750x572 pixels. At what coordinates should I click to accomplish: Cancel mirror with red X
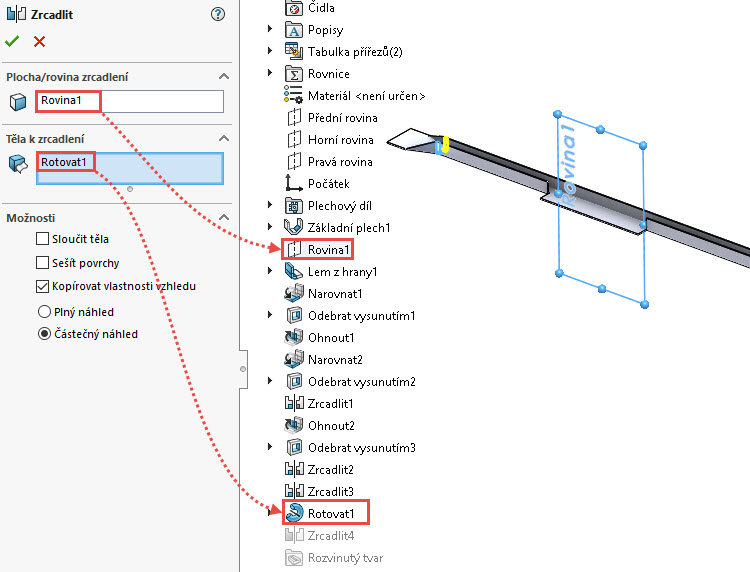click(40, 42)
